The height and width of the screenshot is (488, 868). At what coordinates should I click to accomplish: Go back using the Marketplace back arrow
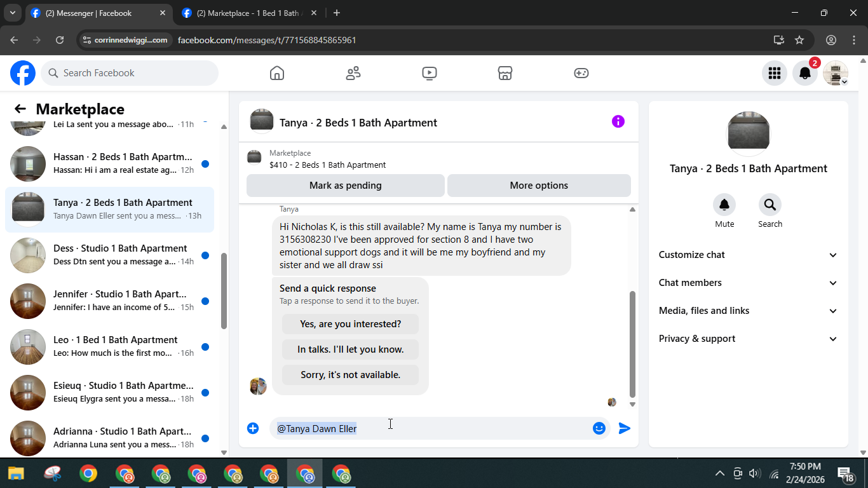coord(20,109)
